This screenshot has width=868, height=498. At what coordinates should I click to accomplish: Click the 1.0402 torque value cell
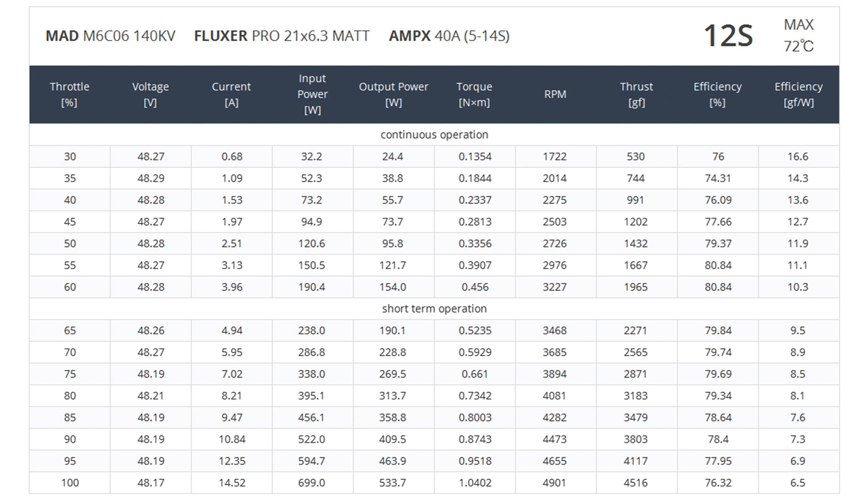(x=475, y=483)
